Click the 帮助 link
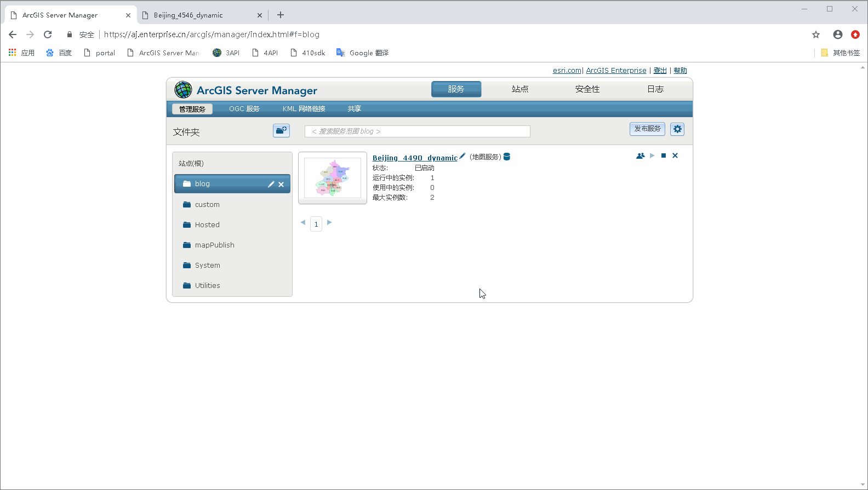 [680, 70]
